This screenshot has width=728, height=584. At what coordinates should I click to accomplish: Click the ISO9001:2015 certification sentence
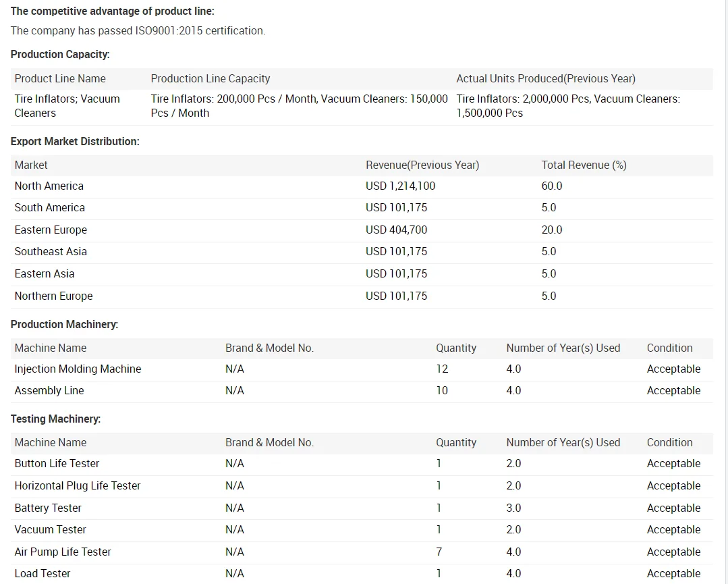click(x=138, y=30)
